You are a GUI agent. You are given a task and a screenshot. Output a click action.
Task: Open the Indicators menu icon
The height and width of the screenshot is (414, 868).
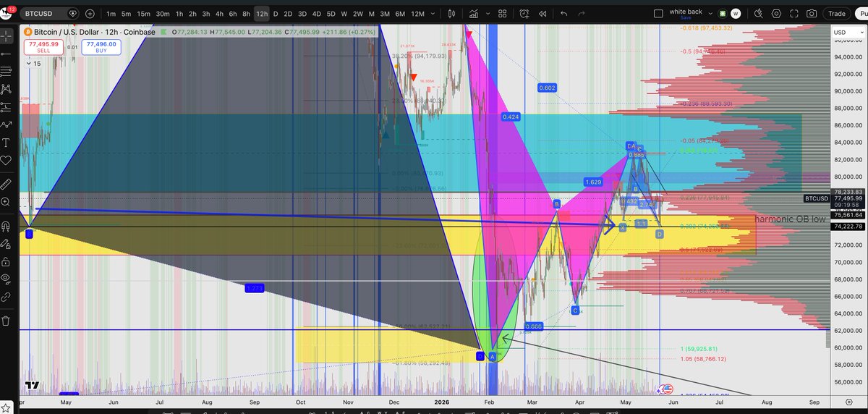(x=474, y=13)
